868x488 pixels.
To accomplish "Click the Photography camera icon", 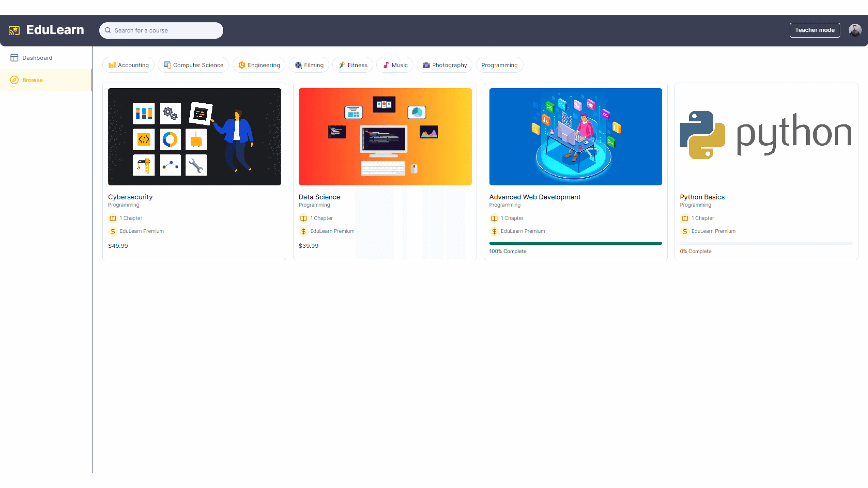I will [x=426, y=65].
